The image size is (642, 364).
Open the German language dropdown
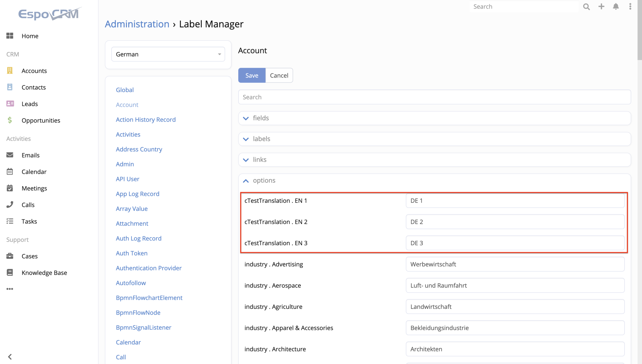coord(168,54)
